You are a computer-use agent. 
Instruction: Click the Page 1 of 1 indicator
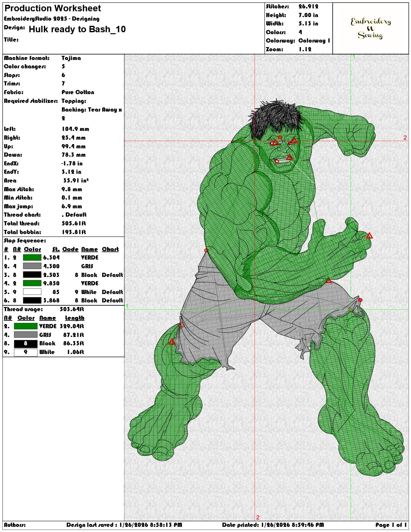click(391, 525)
